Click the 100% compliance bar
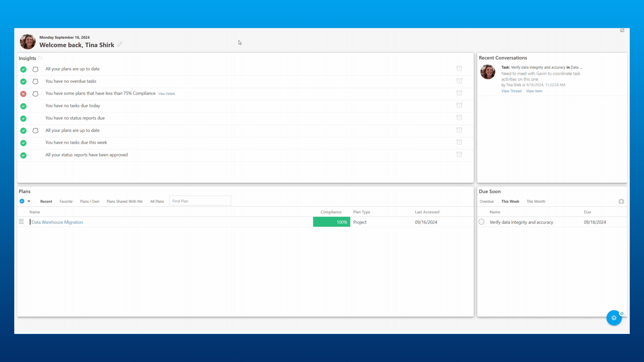 tap(331, 222)
